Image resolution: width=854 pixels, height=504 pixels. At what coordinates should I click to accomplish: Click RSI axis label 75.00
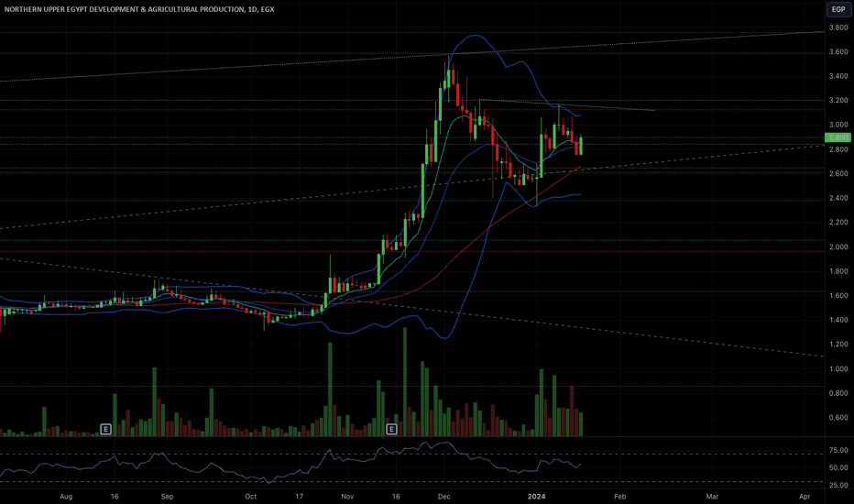pos(838,450)
